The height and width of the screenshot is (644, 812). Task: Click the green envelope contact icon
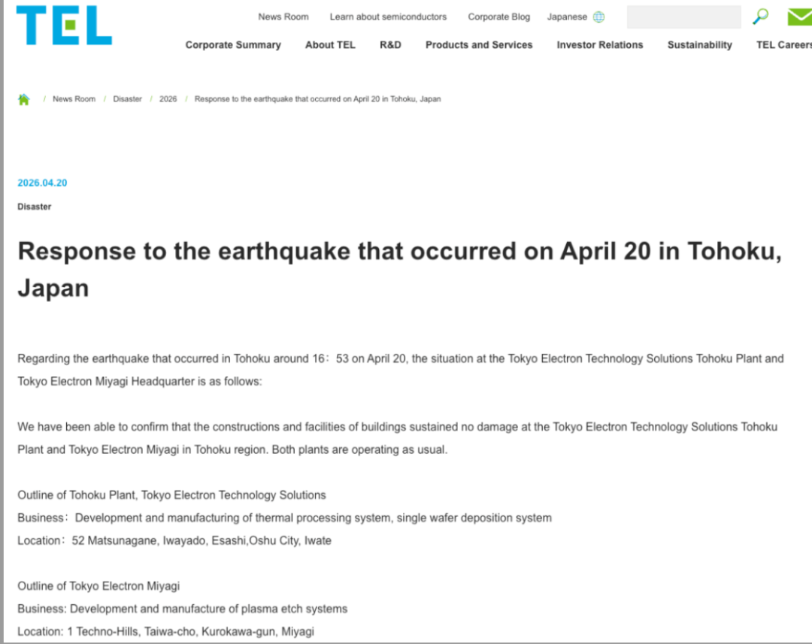(799, 17)
